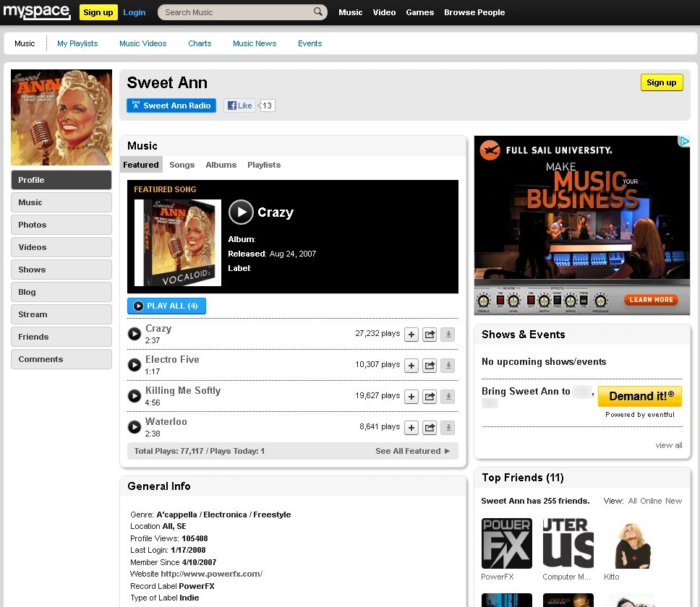Viewport: 700px width, 607px height.
Task: Play the Crazy track in song list
Action: pos(135,334)
